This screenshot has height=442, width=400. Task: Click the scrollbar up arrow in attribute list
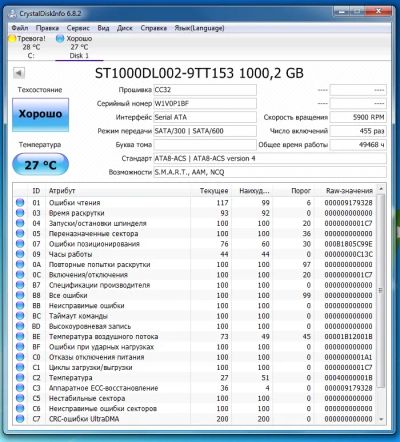pos(381,189)
